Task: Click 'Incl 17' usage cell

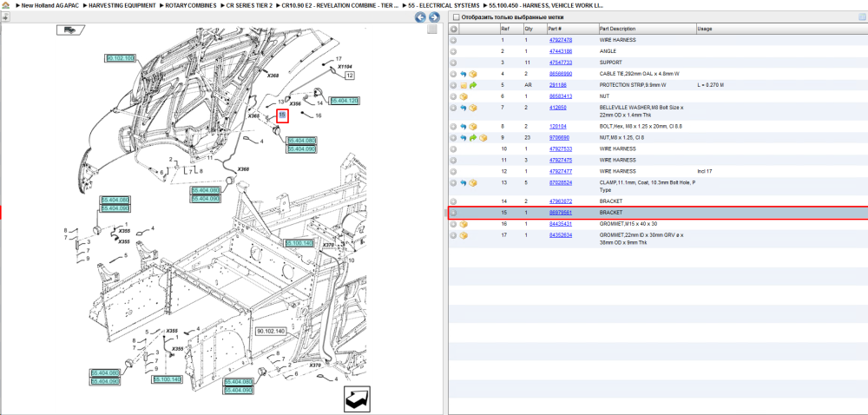Action: point(704,172)
